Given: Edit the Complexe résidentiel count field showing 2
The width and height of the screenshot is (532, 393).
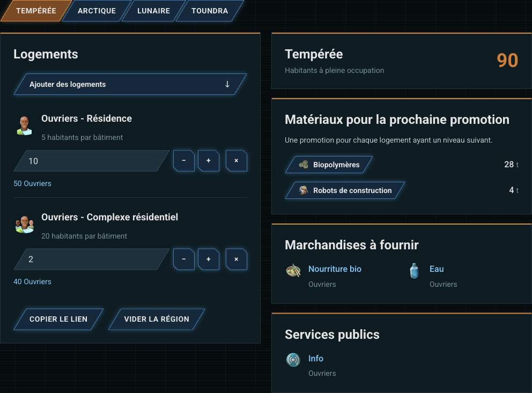Looking at the screenshot, I should coord(92,259).
